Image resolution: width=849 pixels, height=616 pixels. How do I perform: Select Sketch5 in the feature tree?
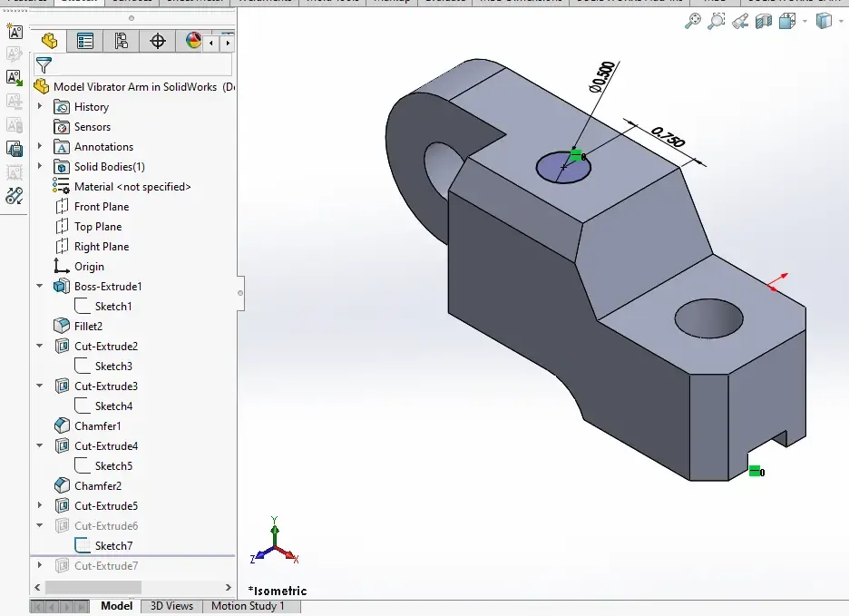(103, 466)
